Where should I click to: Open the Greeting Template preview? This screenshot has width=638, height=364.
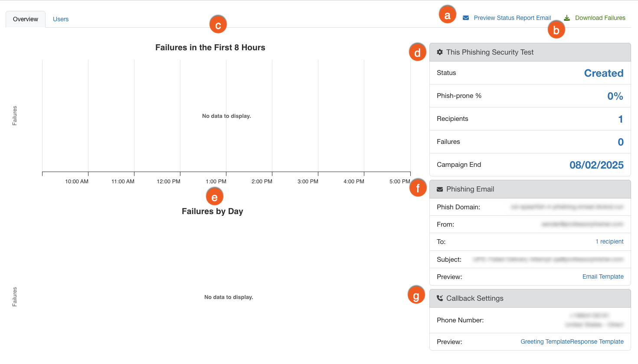[546, 341]
